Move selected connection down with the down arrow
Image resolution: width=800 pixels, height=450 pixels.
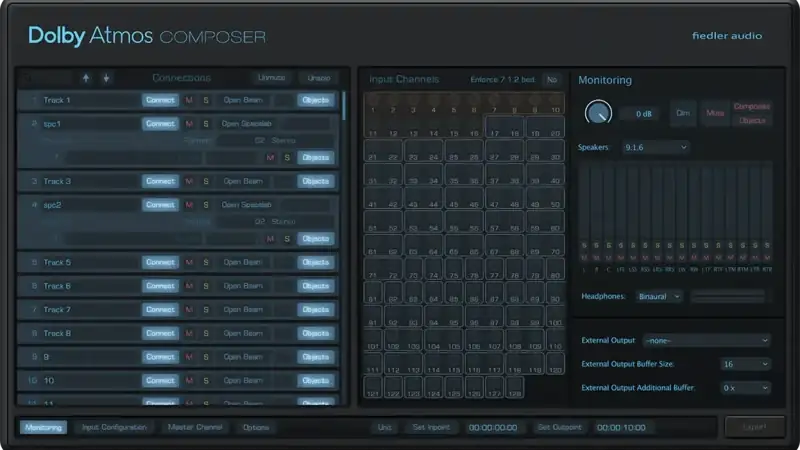click(x=106, y=78)
